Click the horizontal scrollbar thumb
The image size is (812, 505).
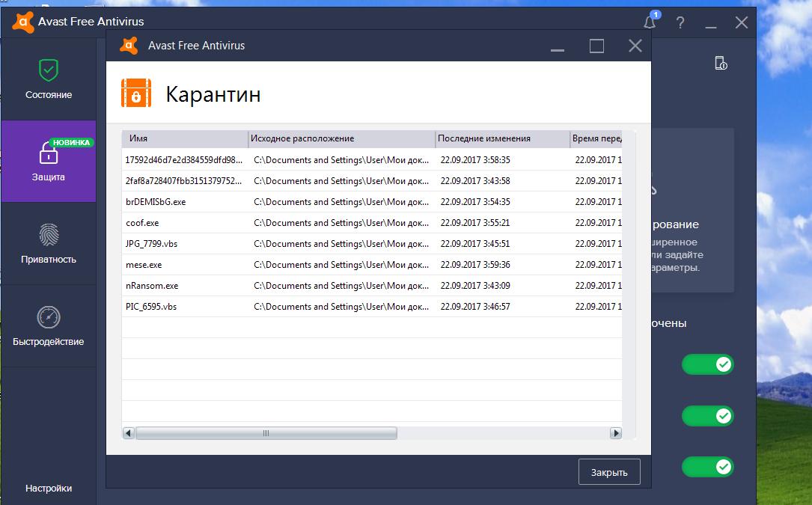(266, 433)
